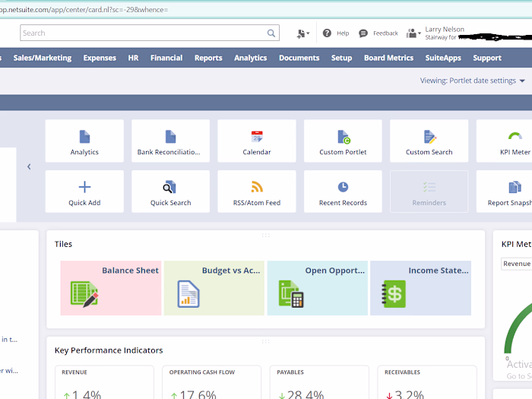Click the Help question mark icon
532x399 pixels.
pyautogui.click(x=327, y=33)
